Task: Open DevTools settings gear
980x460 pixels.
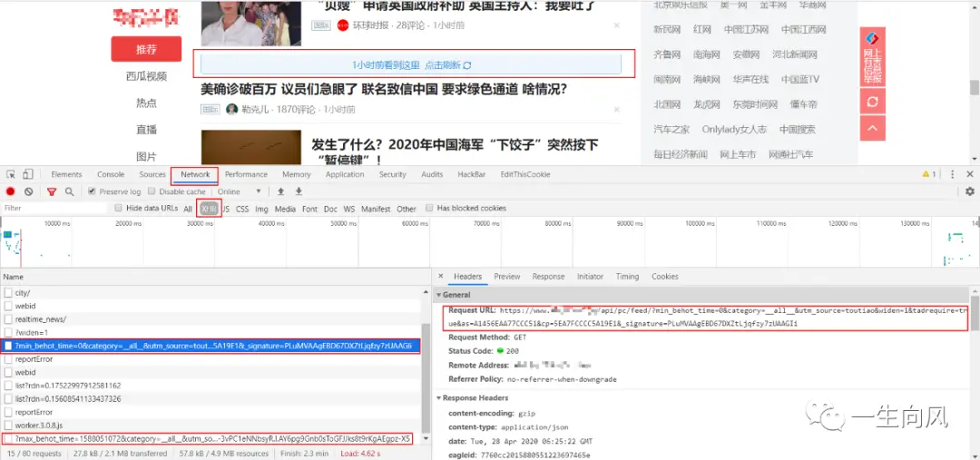Action: pos(970,191)
